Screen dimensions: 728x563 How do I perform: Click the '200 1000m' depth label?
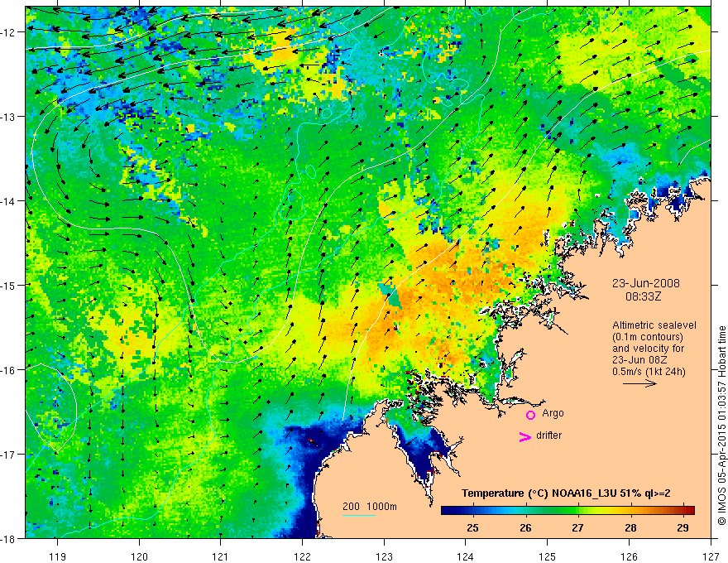click(x=370, y=507)
